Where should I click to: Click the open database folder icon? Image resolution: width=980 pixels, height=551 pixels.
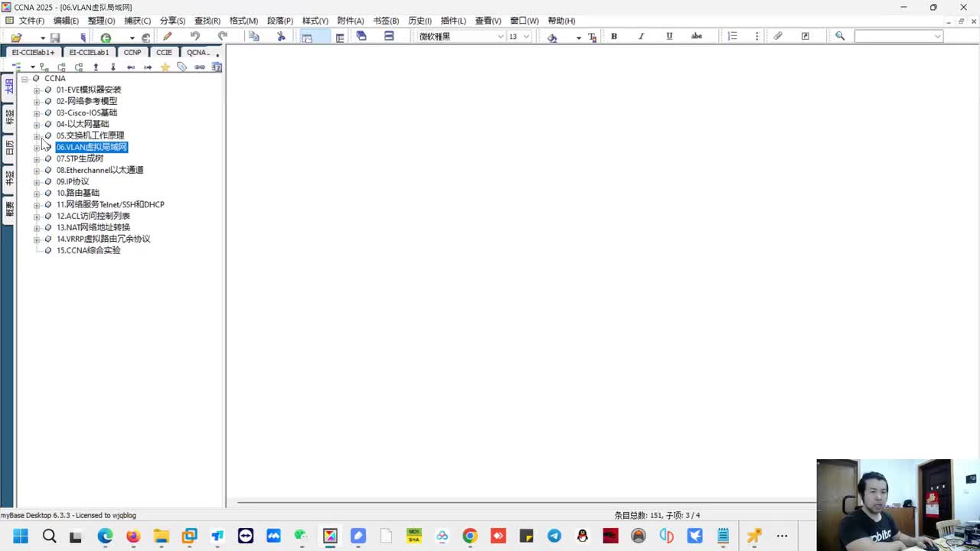point(16,37)
